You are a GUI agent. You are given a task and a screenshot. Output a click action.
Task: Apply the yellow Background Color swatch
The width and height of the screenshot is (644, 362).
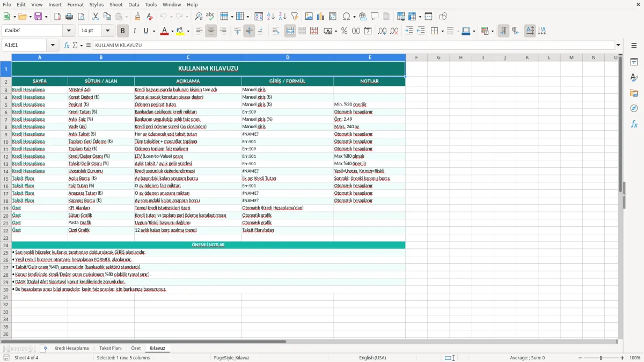pos(180,31)
